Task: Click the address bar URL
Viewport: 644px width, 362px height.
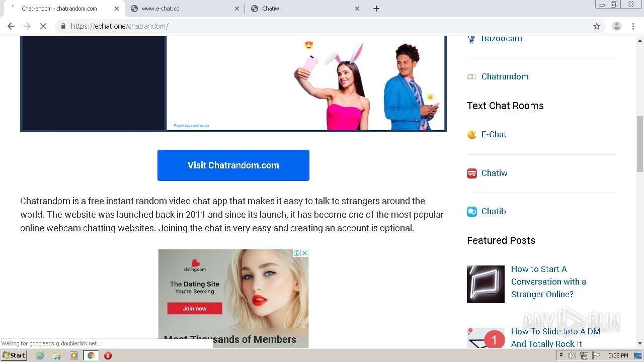Action: pos(120,26)
